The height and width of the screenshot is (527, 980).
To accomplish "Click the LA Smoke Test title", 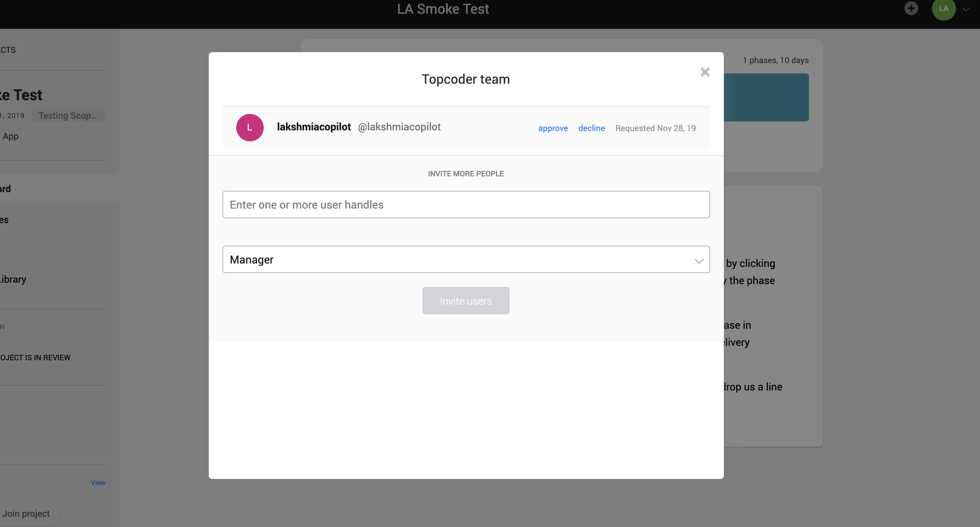I will tap(443, 9).
